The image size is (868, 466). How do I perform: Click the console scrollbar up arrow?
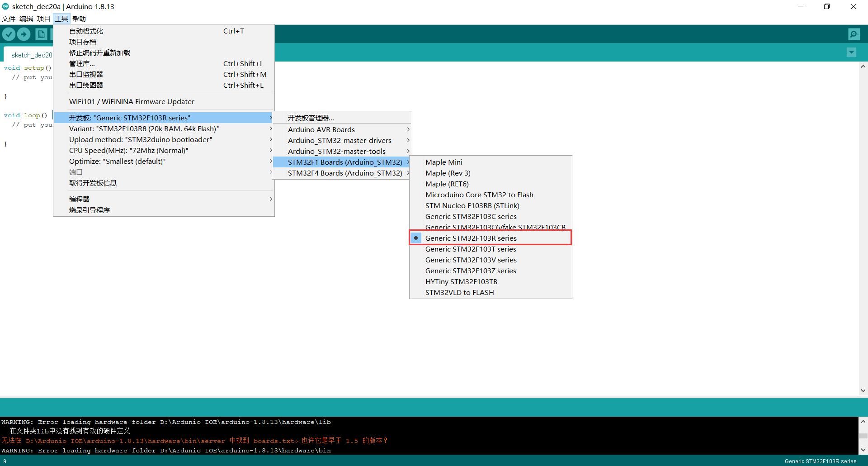[x=863, y=421]
